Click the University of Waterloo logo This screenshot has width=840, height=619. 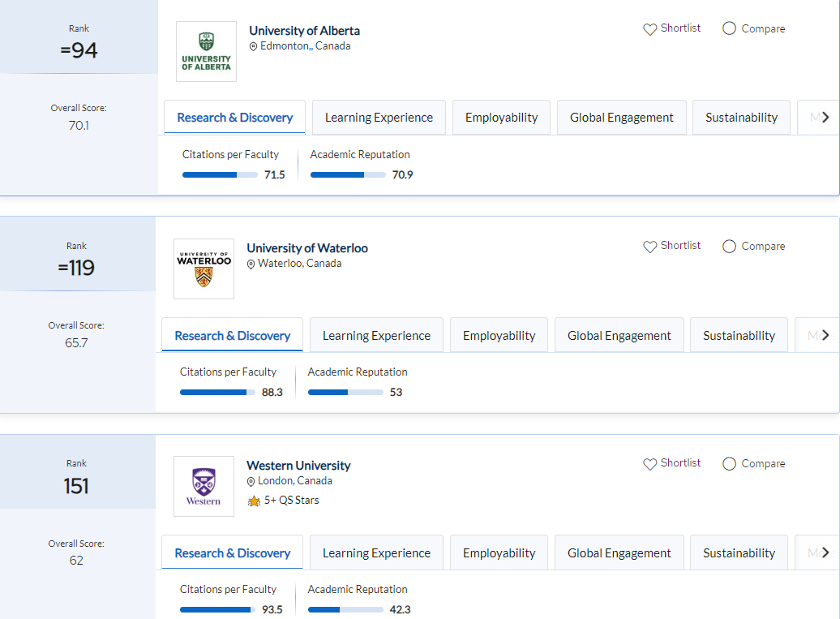pyautogui.click(x=204, y=269)
